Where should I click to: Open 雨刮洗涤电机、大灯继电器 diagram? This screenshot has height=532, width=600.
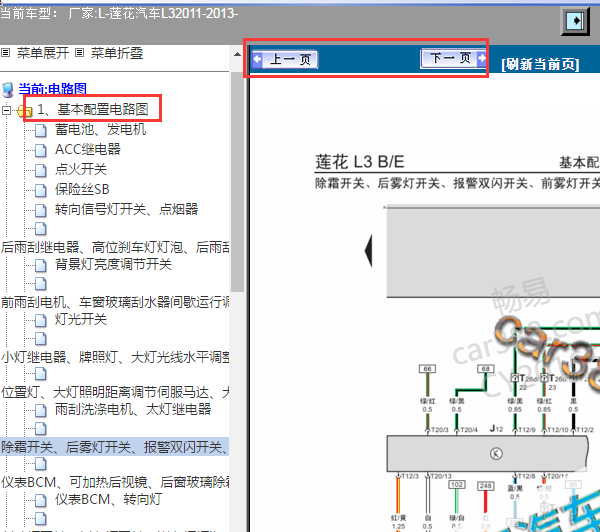(133, 410)
